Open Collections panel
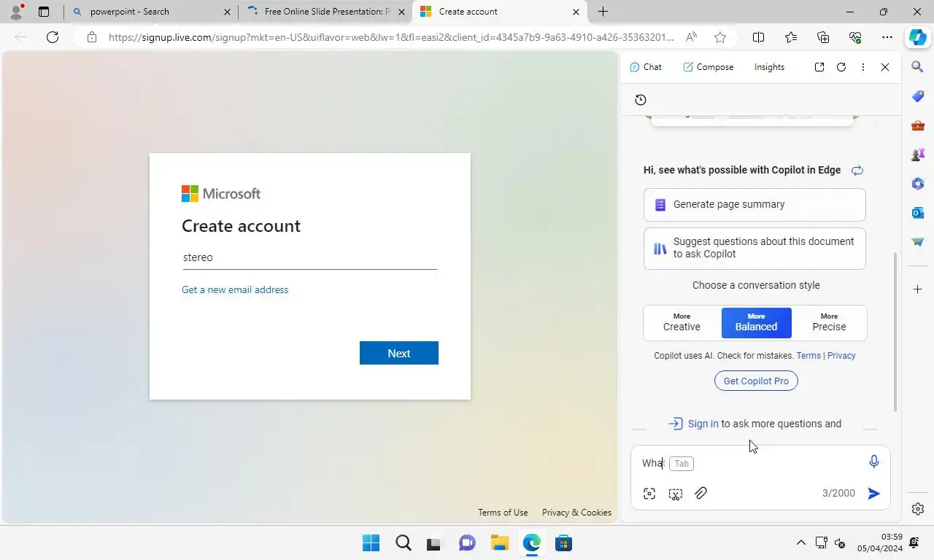Image resolution: width=934 pixels, height=560 pixels. coord(823,37)
